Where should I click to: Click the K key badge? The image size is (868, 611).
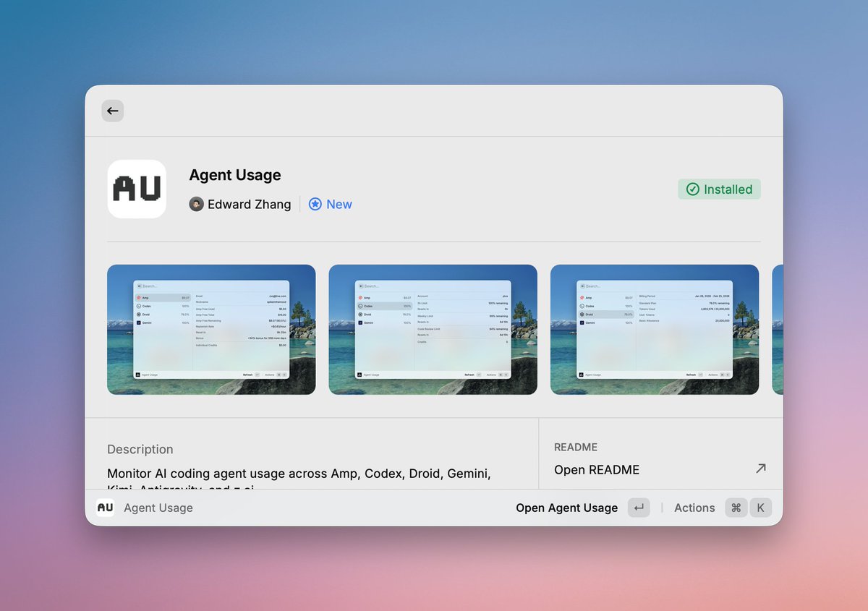(760, 508)
